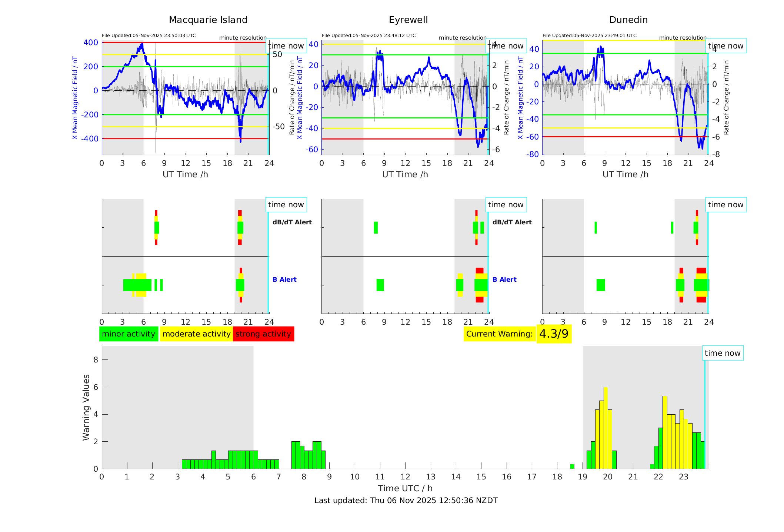Click the minute resolution label above the Dunedin chart
Image resolution: width=784 pixels, height=532 pixels.
683,38
